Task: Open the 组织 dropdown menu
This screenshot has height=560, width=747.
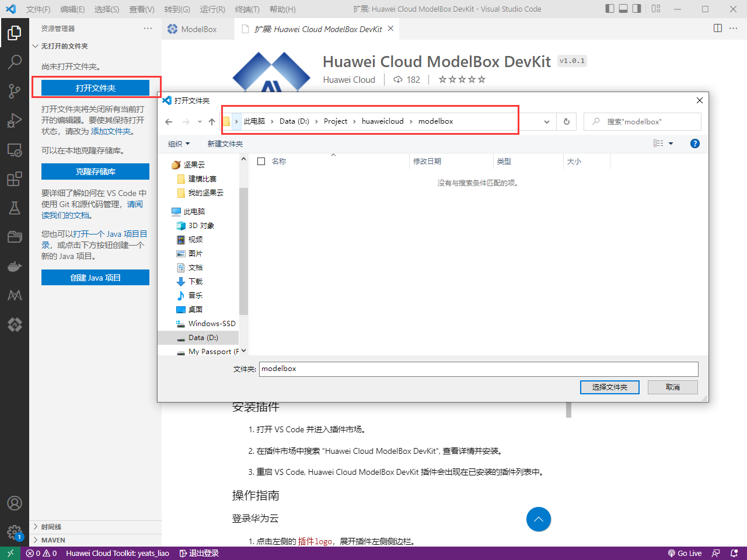Action: (x=179, y=143)
